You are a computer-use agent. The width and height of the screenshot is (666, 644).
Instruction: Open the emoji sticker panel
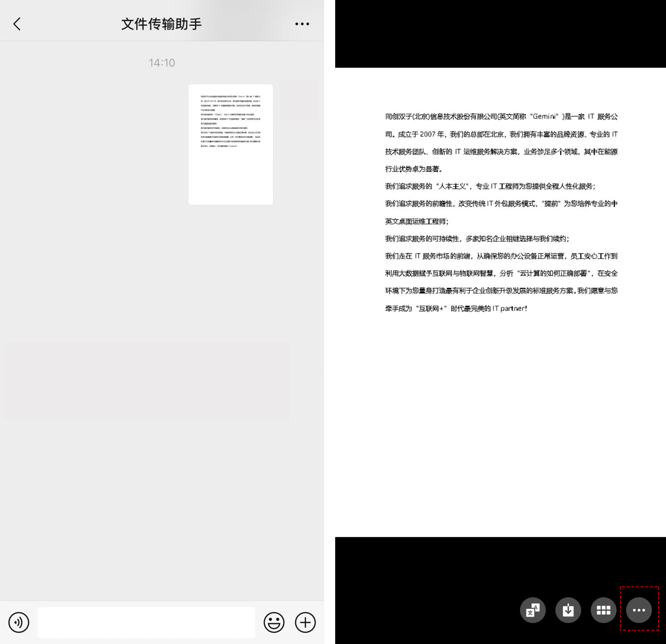click(x=274, y=622)
